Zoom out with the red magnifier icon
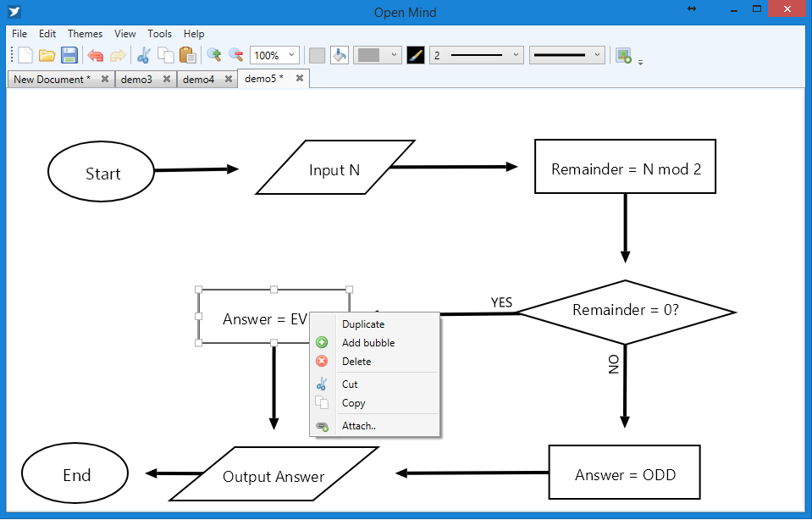Screen dimensions: 812x520 point(236,55)
